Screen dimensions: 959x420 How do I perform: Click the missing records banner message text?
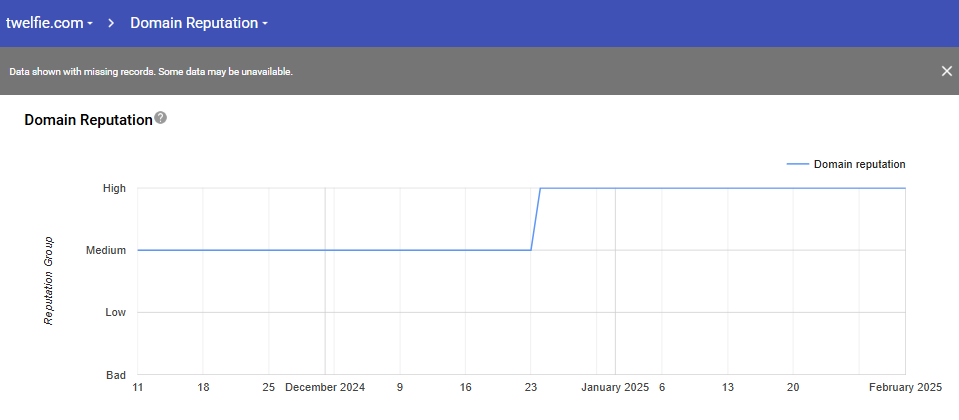coord(151,72)
